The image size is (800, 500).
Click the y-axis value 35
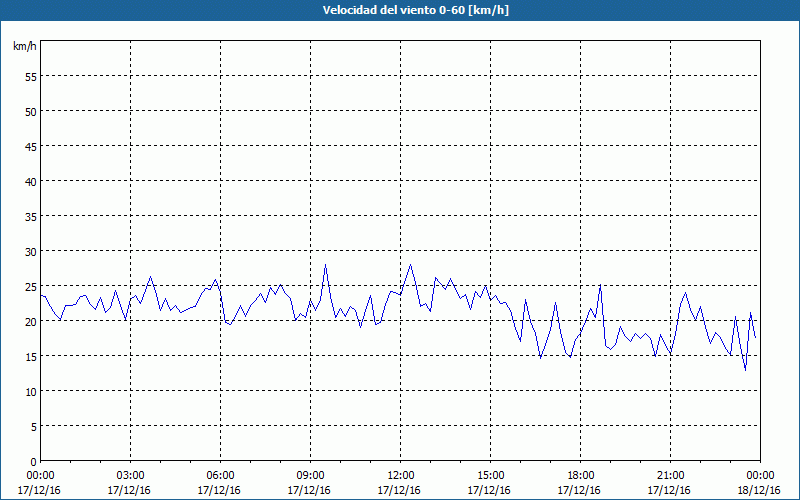click(31, 216)
